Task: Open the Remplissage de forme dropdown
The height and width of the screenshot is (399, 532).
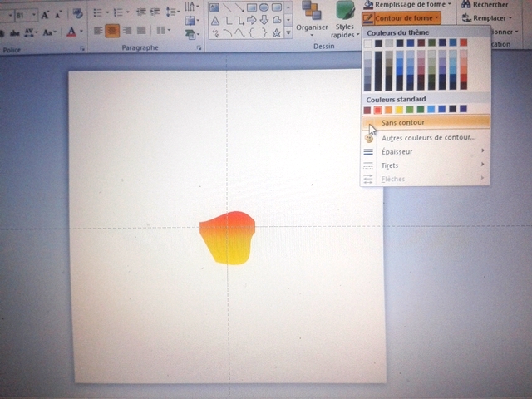Action: tap(407, 5)
